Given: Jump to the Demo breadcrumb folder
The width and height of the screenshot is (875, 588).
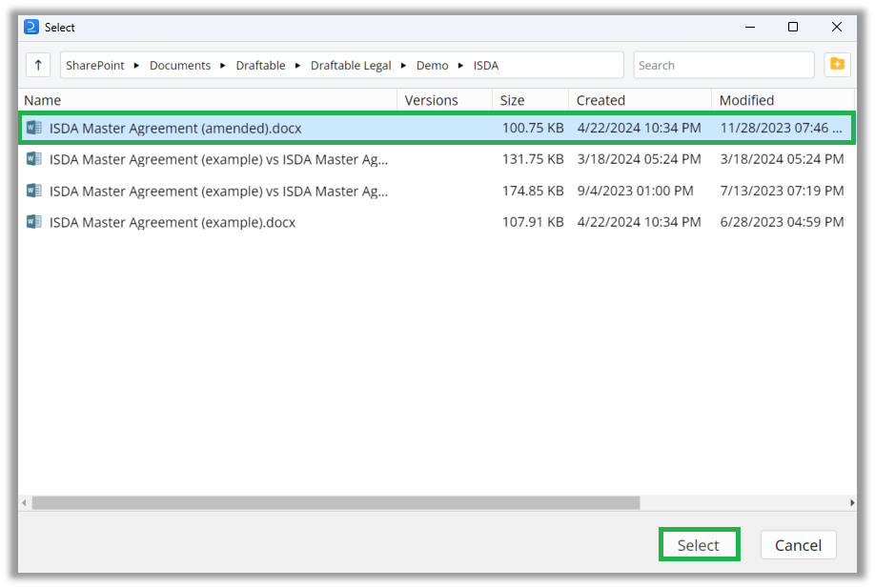Looking at the screenshot, I should (x=432, y=65).
